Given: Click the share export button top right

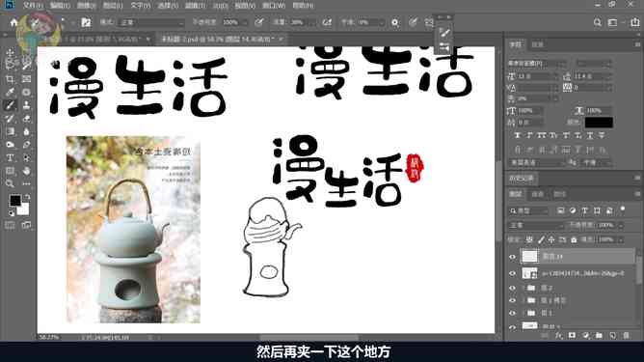Looking at the screenshot, I should 635,22.
